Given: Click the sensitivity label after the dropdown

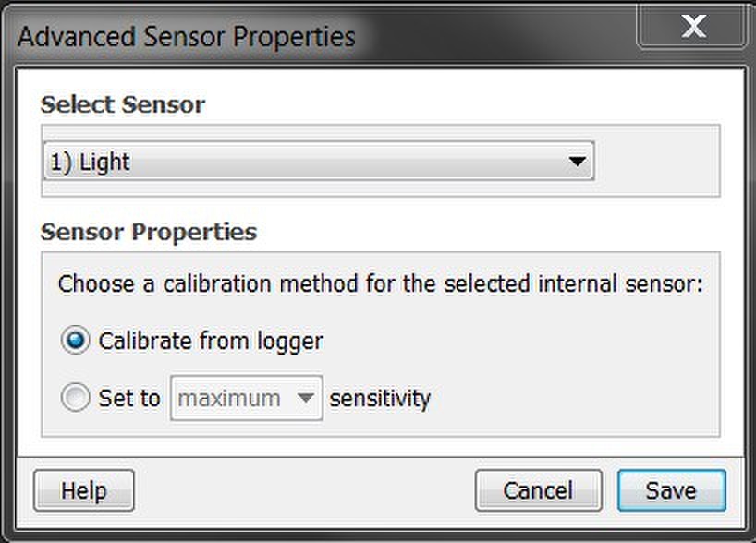Looking at the screenshot, I should pos(380,398).
